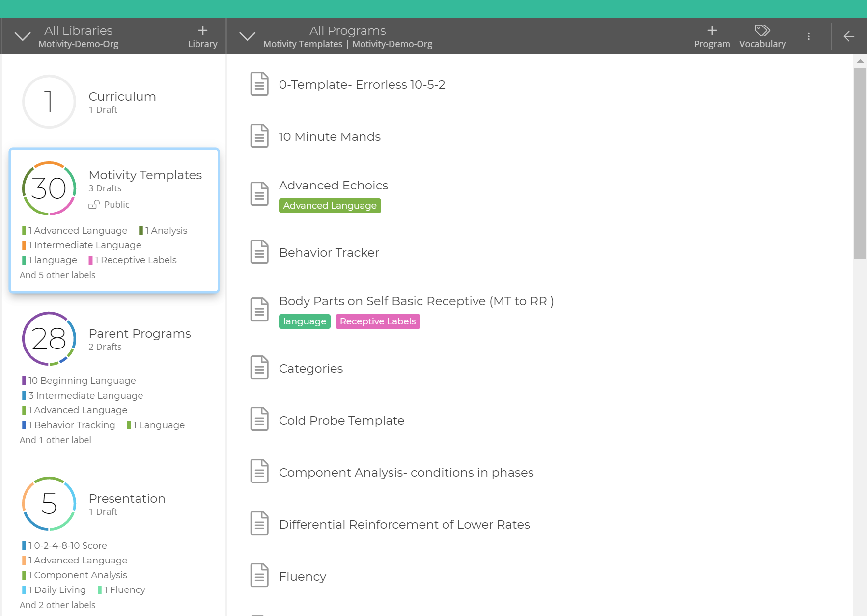Select the Parent Programs library
The width and height of the screenshot is (867, 616).
[x=140, y=334]
